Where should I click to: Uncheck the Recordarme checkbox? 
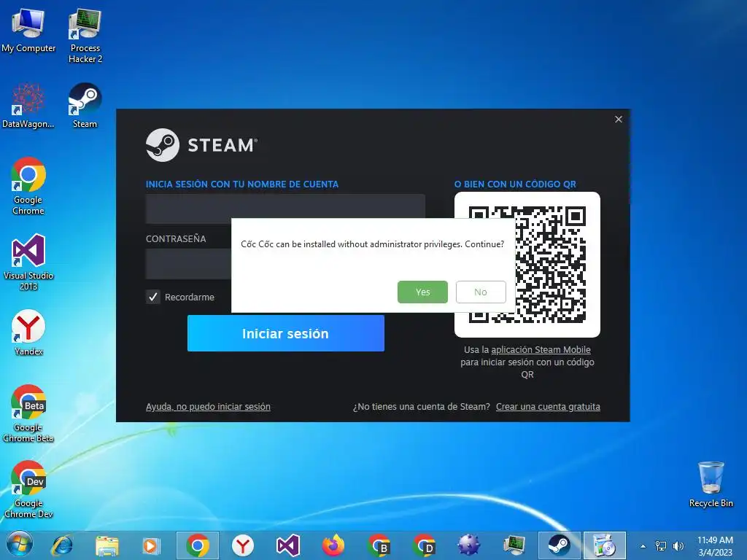click(153, 297)
